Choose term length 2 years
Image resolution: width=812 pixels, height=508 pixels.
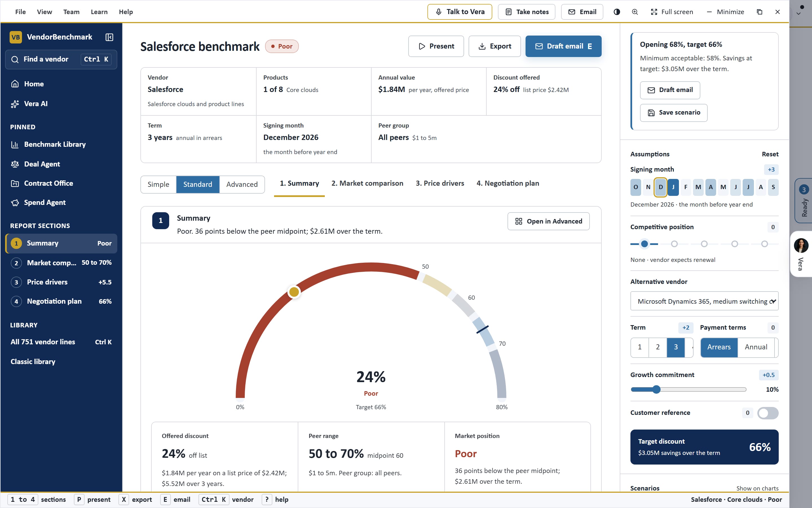point(658,347)
